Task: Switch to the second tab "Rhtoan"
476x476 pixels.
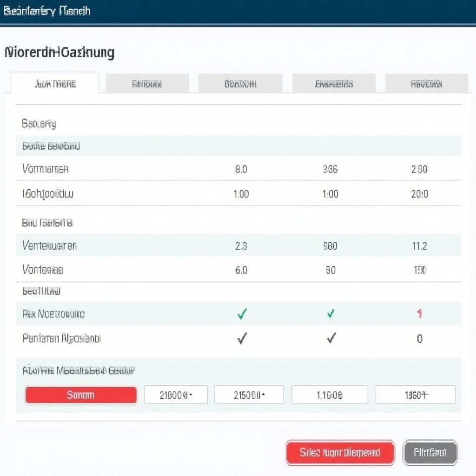Action: point(147,84)
